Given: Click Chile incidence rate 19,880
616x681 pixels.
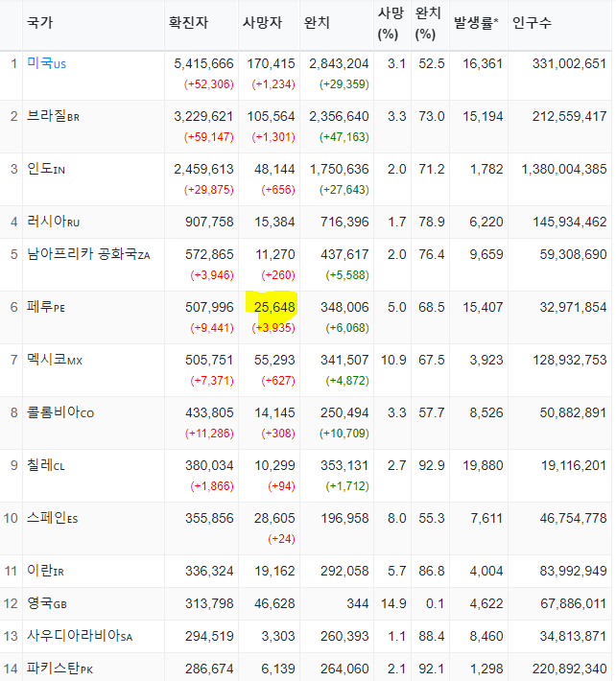Looking at the screenshot, I should pyautogui.click(x=483, y=465).
